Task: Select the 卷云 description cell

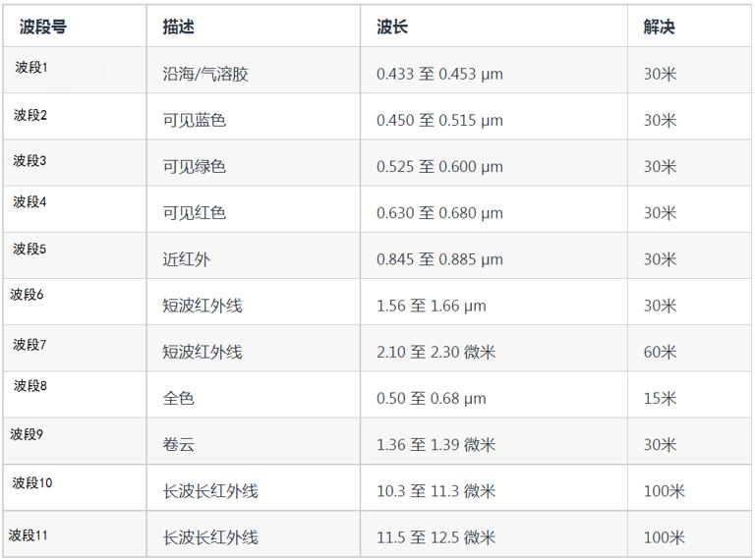Action: (178, 444)
